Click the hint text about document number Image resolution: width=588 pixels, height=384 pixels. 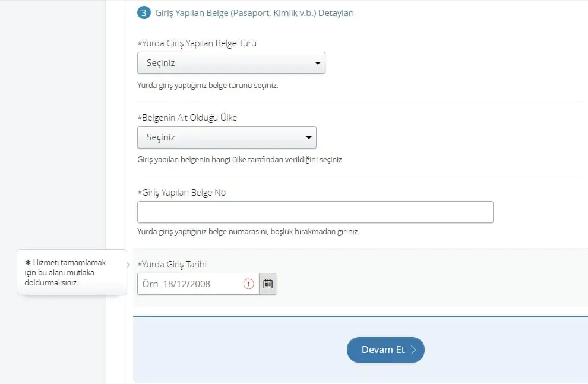point(248,231)
